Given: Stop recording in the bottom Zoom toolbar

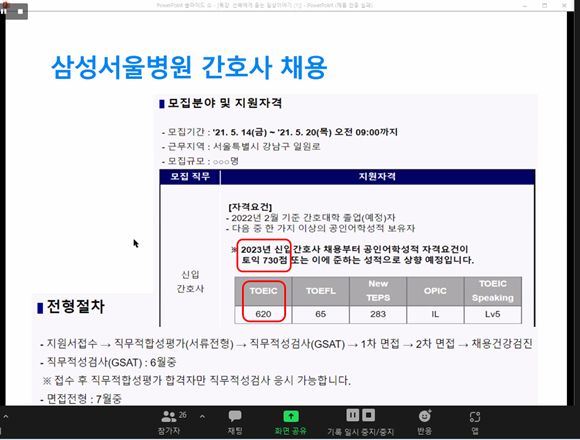Looking at the screenshot, I should click(368, 415).
